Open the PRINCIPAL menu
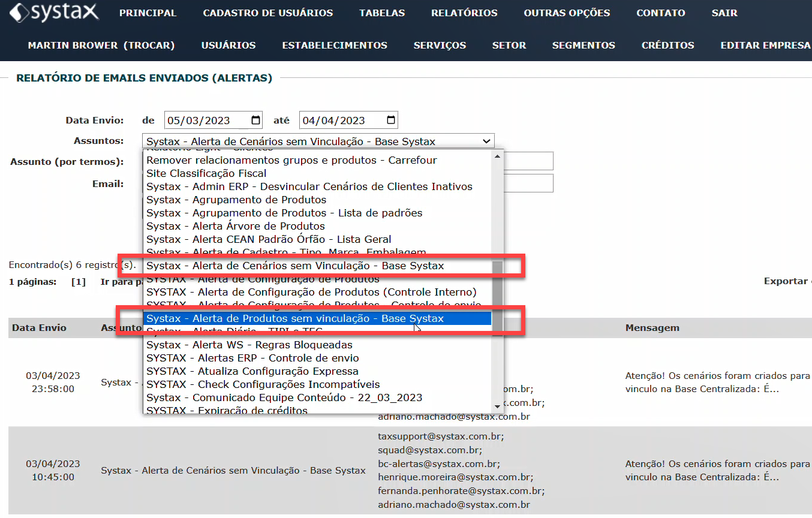The height and width of the screenshot is (518, 812). pyautogui.click(x=148, y=13)
